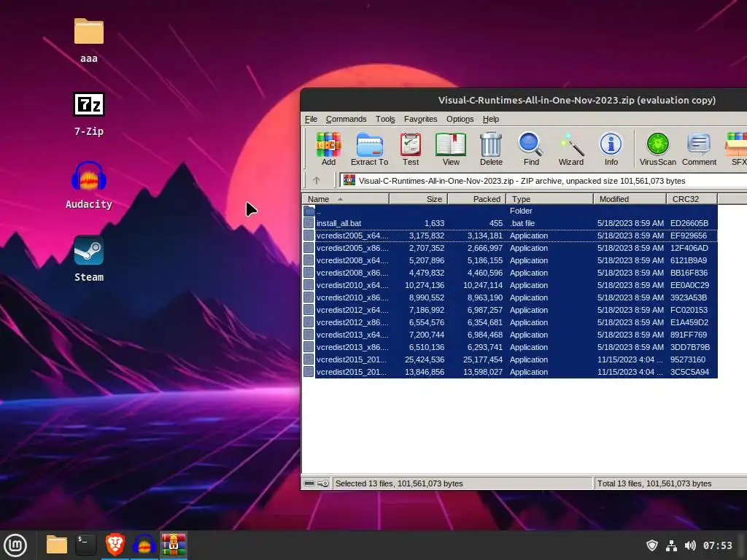Image resolution: width=747 pixels, height=560 pixels.
Task: Open network connections tray icon
Action: point(671,545)
